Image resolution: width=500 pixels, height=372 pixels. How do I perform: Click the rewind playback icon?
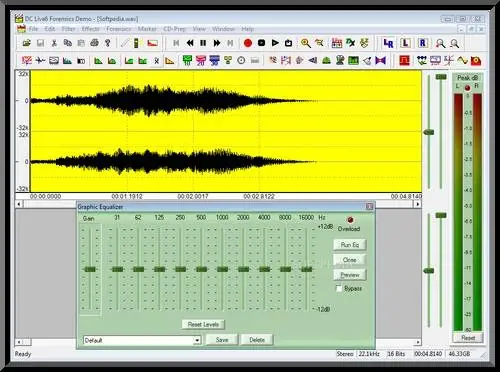tap(190, 43)
